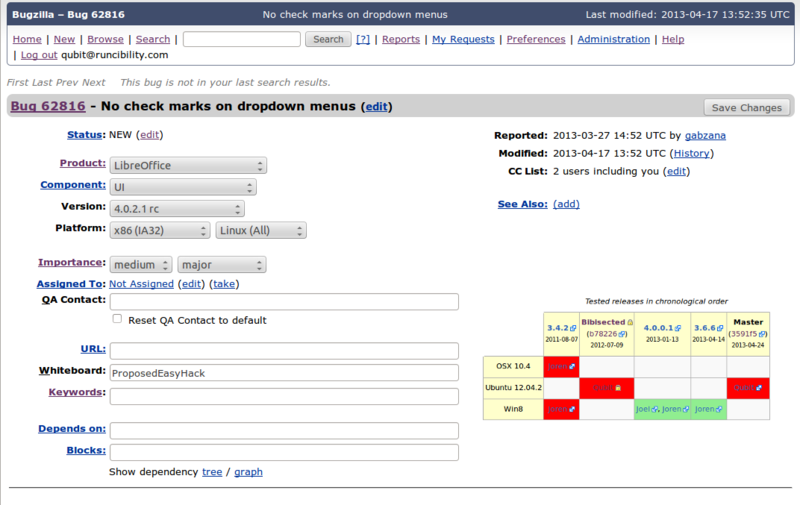Click link icon by Joren in Win8 3.4.2 cell
The width and height of the screenshot is (800, 505).
click(572, 409)
